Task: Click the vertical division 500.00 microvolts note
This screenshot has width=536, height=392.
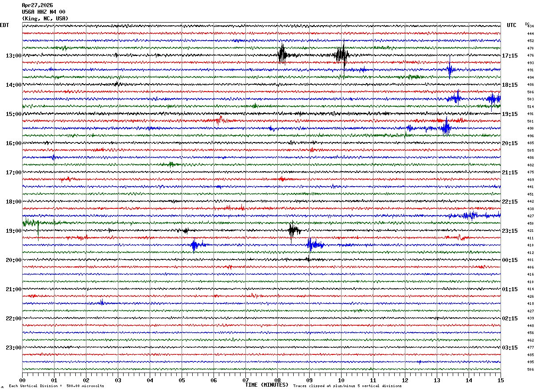Action: tap(56, 386)
